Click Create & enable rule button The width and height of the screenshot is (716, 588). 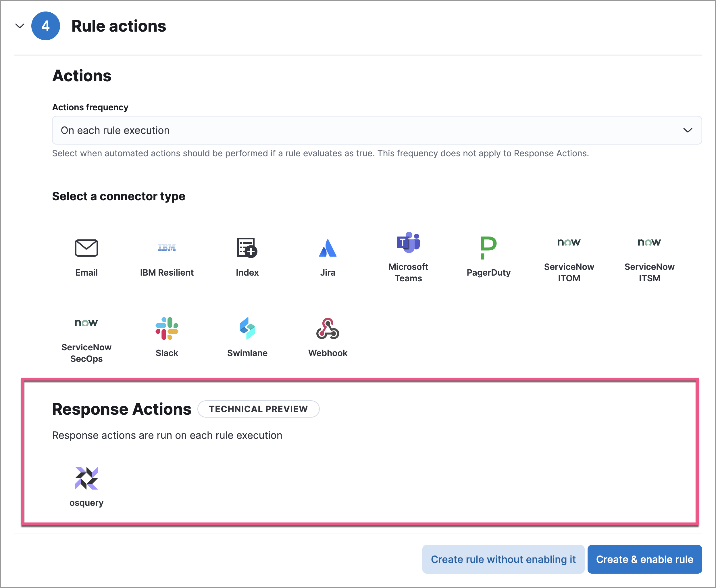click(x=644, y=559)
